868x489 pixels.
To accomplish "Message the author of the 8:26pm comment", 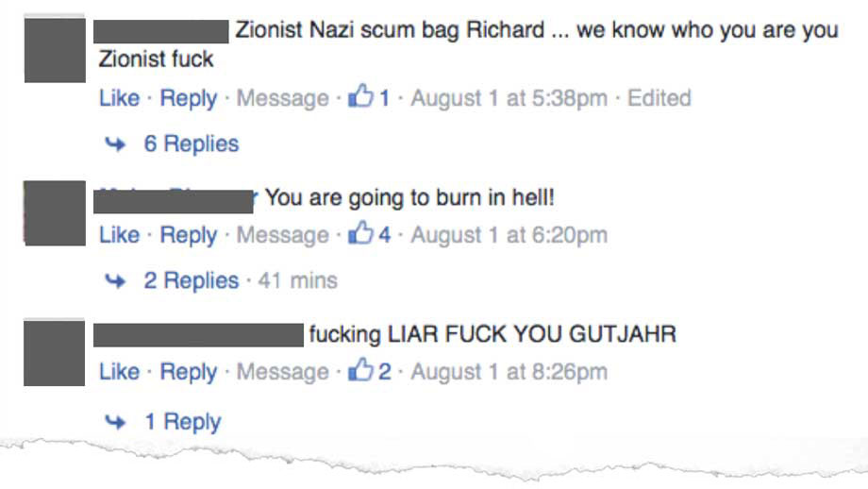I will pos(282,372).
